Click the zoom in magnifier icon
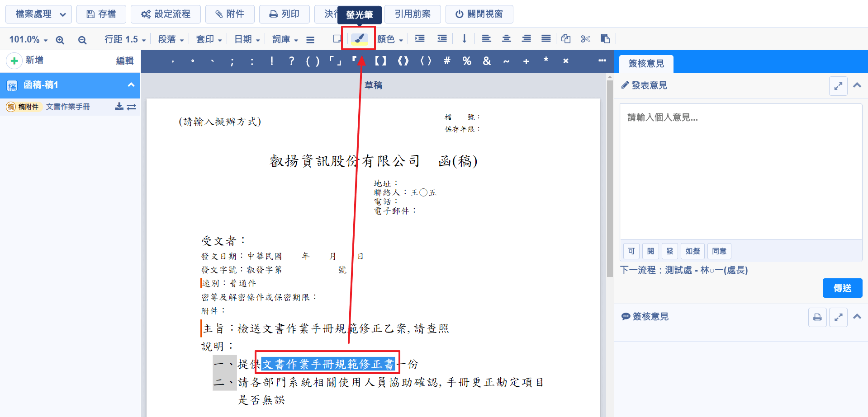This screenshot has width=868, height=417. click(x=60, y=40)
